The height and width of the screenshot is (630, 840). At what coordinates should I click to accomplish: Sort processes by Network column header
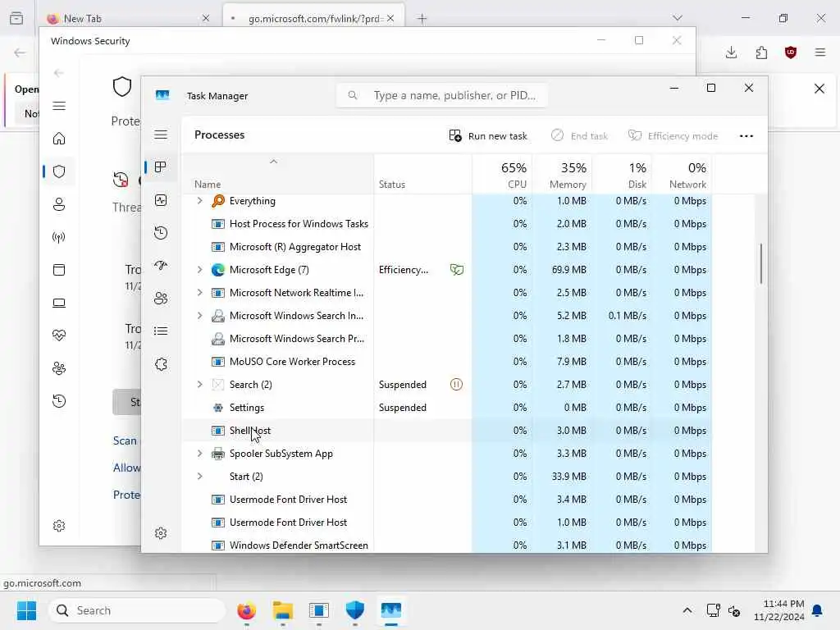682,174
